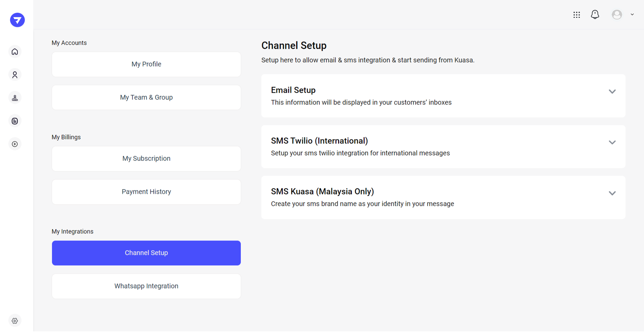This screenshot has width=644, height=332.
Task: Expand the SMS Twilio (International) chevron
Action: coord(612,142)
